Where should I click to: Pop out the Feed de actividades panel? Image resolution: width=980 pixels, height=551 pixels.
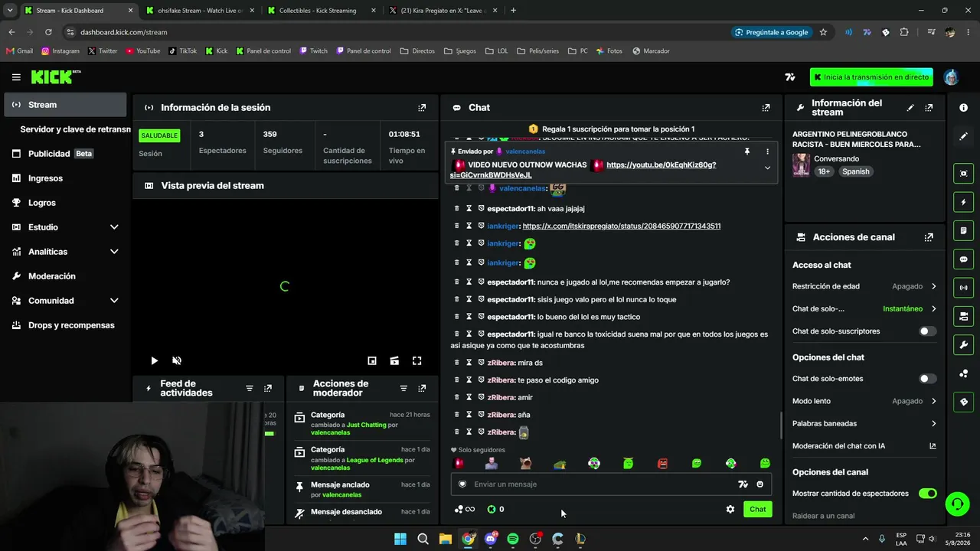(x=268, y=389)
